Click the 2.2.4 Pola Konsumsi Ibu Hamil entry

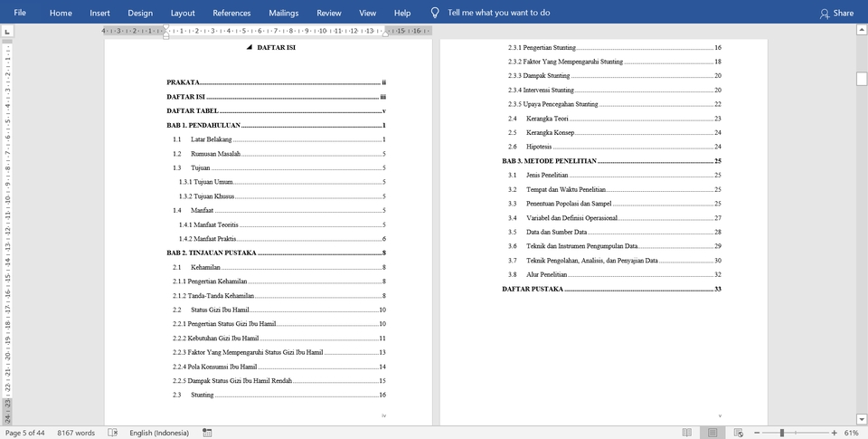click(279, 367)
